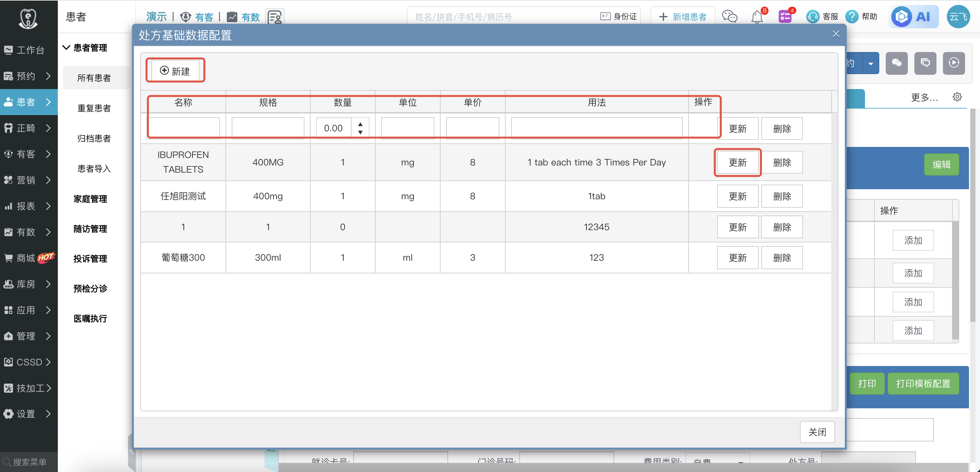Image resolution: width=980 pixels, height=472 pixels.
Task: Click the 云飞 user avatar
Action: (x=958, y=17)
